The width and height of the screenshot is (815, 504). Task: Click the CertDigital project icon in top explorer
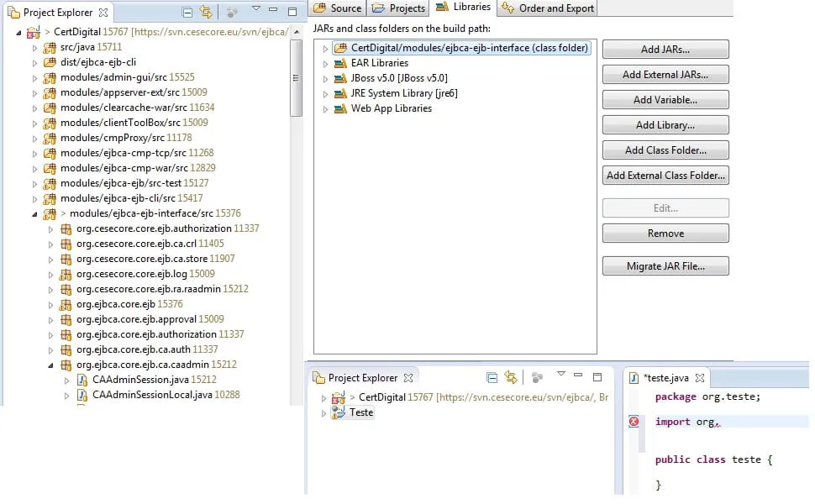[34, 32]
